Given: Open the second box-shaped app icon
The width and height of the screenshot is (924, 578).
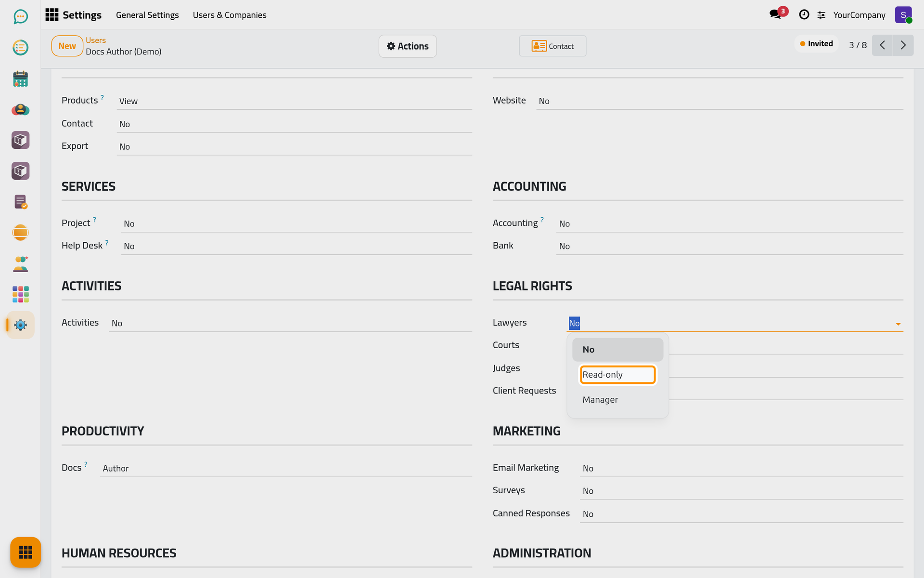Looking at the screenshot, I should click(20, 171).
